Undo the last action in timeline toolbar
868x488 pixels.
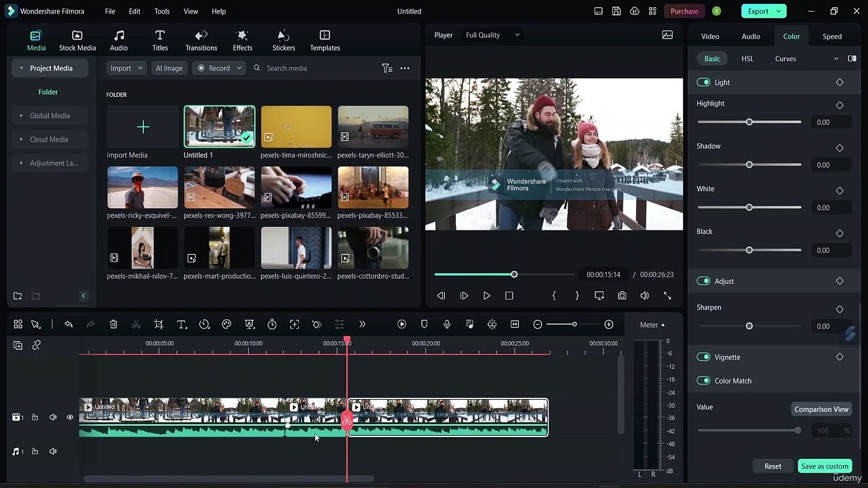pyautogui.click(x=68, y=325)
